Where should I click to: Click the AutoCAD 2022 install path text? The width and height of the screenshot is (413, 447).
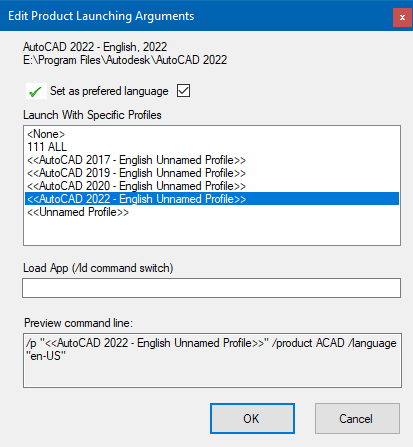pyautogui.click(x=125, y=60)
